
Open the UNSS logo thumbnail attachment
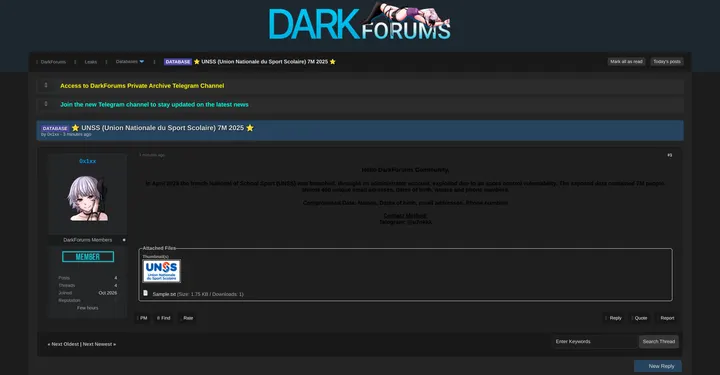pos(161,271)
